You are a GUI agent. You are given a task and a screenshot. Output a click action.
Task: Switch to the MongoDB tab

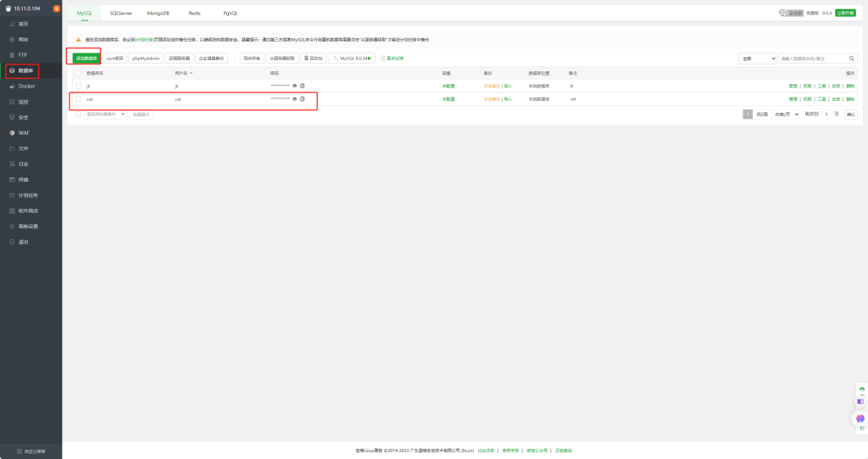pyautogui.click(x=159, y=13)
